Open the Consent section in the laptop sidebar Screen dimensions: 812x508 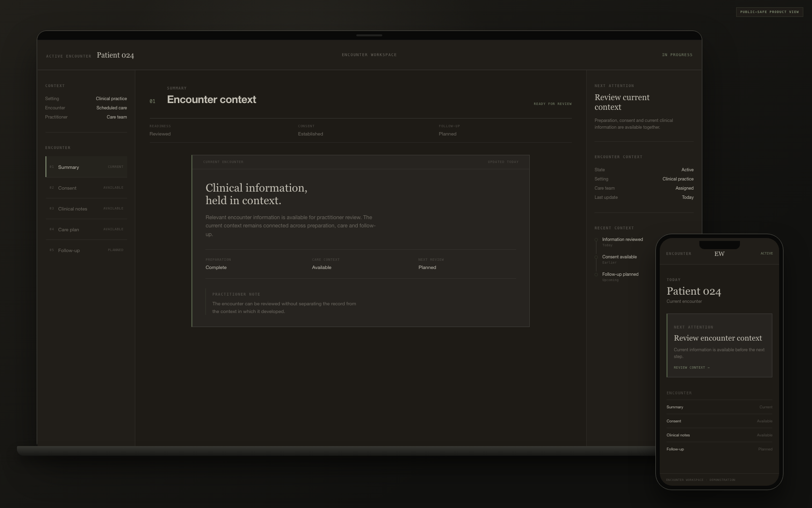point(87,188)
